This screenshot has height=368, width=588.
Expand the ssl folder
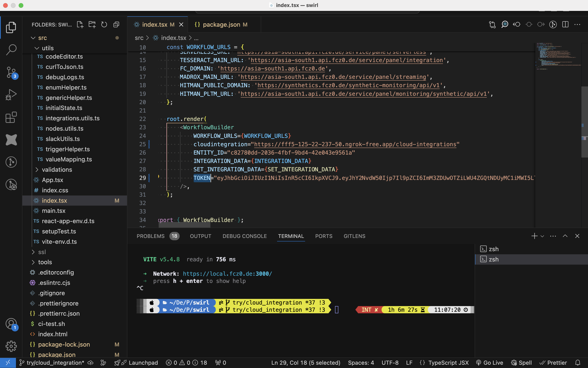tap(75, 252)
